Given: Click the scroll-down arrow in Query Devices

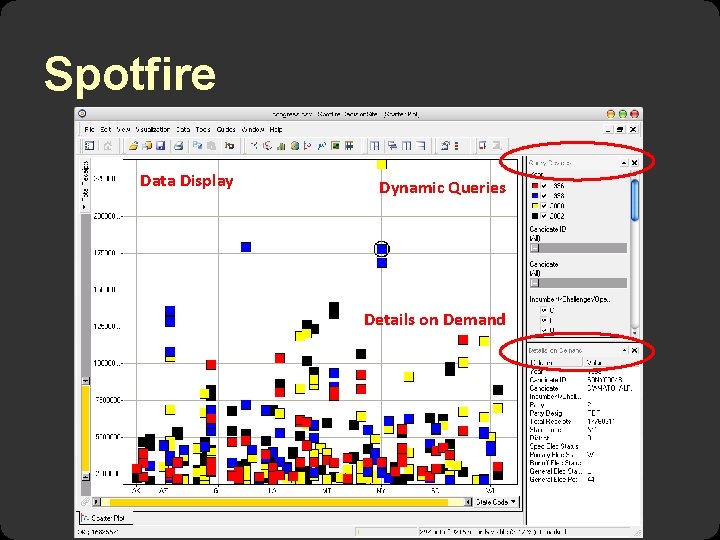Looking at the screenshot, I should [635, 332].
